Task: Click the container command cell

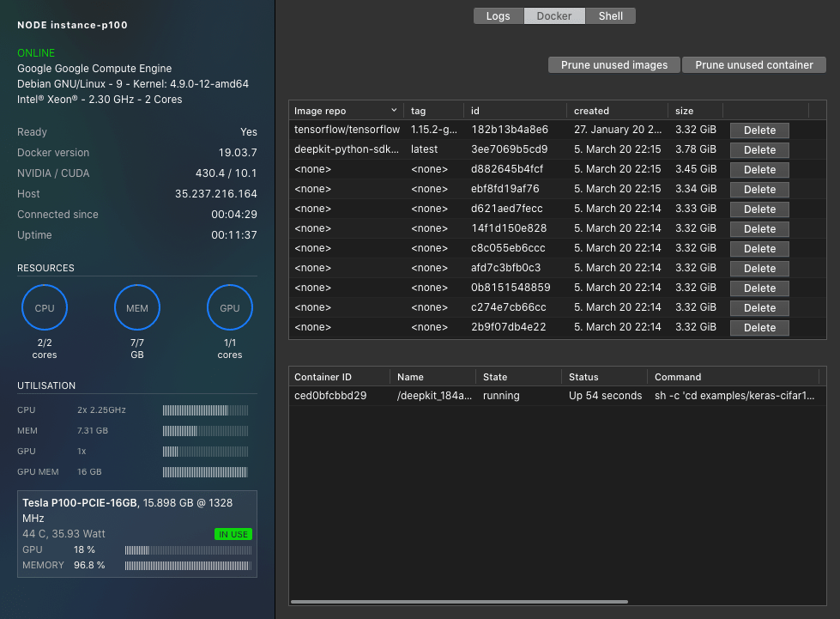Action: (734, 396)
